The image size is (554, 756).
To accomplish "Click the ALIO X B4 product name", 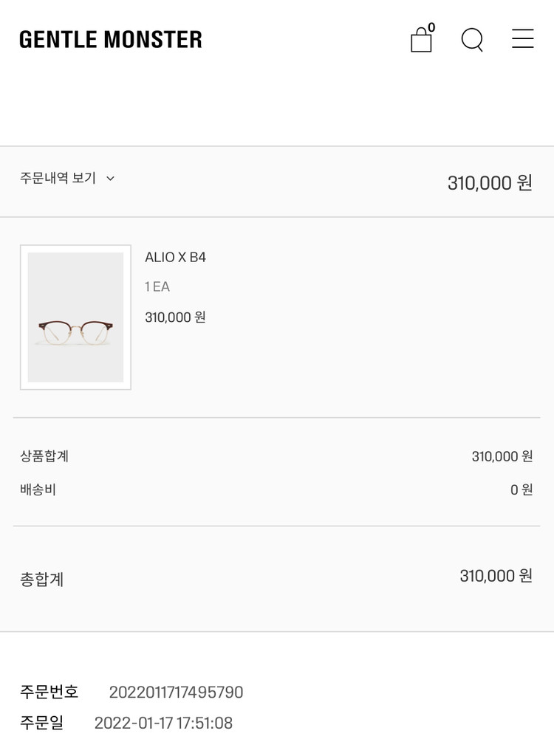I will tap(175, 258).
